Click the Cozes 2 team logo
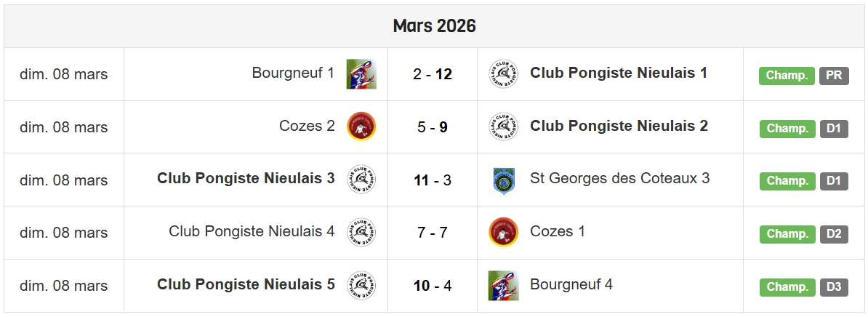Image resolution: width=868 pixels, height=317 pixels. (x=361, y=127)
